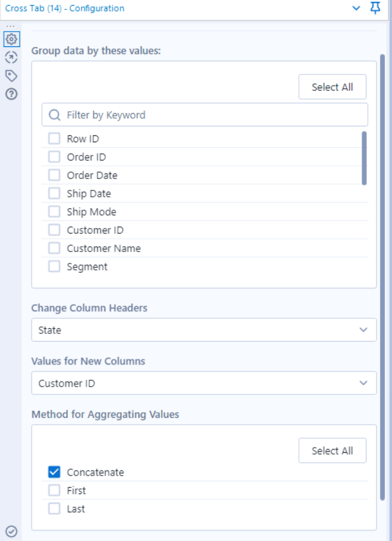Open the Values for New Columns dropdown
This screenshot has width=392, height=541.
[x=204, y=383]
